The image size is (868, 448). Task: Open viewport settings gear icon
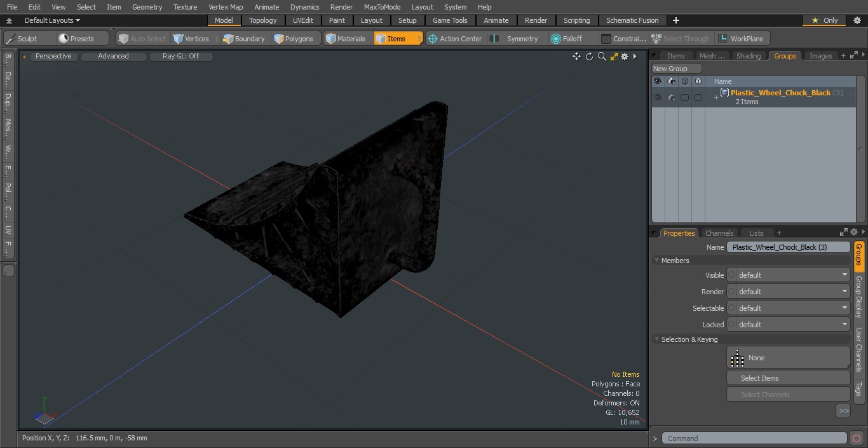click(625, 57)
